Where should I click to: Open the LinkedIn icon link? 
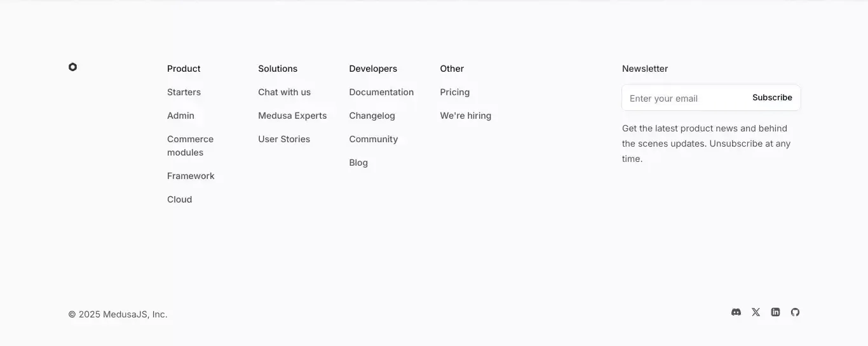click(775, 312)
